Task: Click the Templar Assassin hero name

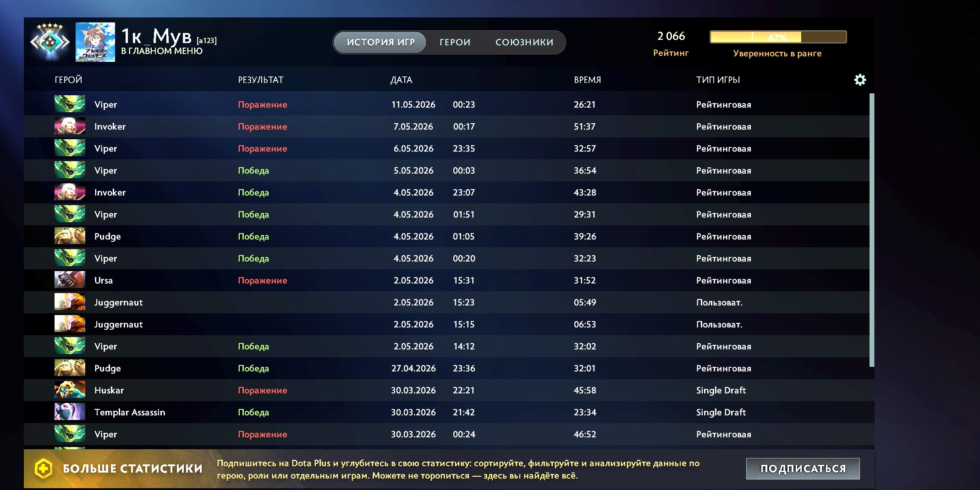Action: click(130, 412)
